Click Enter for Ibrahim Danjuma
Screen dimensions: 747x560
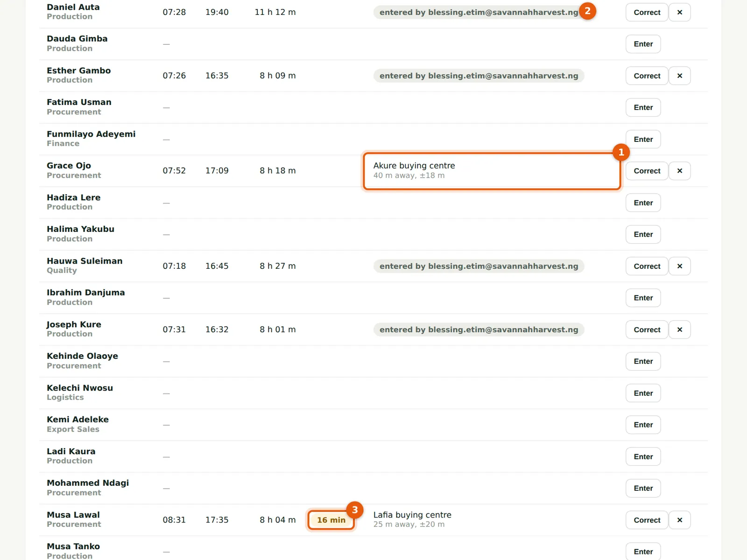(x=643, y=298)
